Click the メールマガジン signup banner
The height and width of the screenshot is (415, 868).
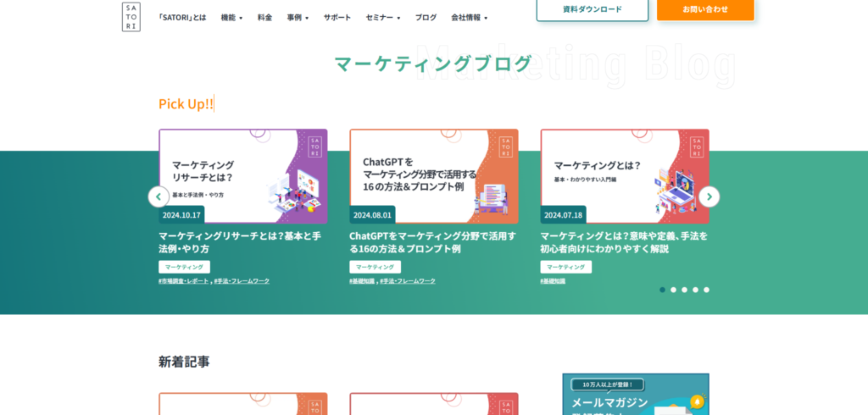(x=635, y=395)
